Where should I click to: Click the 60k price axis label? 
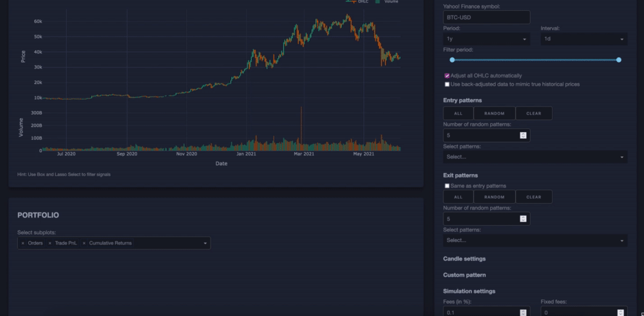coord(38,21)
